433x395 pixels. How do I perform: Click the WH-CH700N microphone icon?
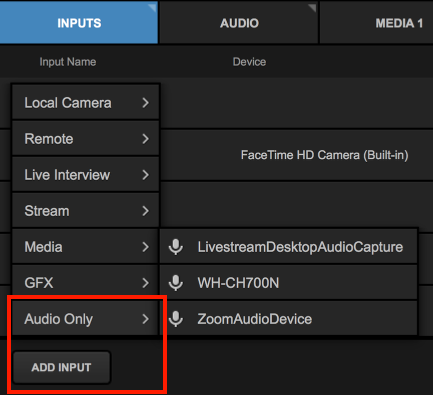pyautogui.click(x=176, y=283)
